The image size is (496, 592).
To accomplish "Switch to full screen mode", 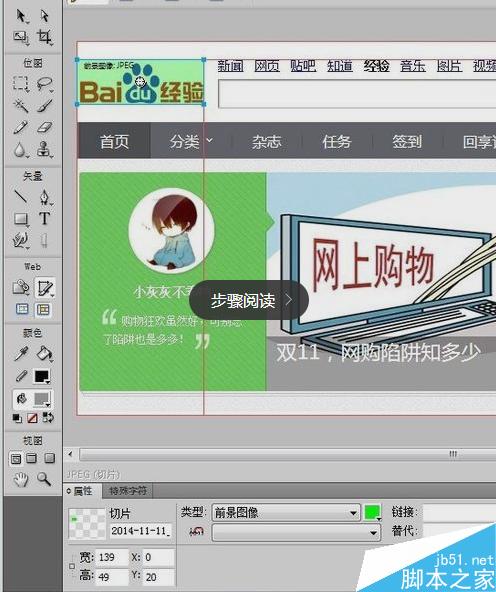I will [49, 458].
